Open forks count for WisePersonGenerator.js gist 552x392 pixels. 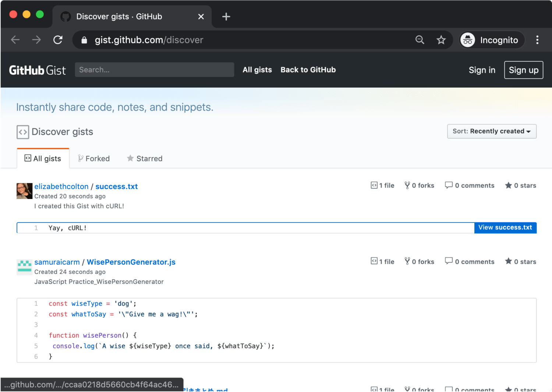[x=419, y=261]
